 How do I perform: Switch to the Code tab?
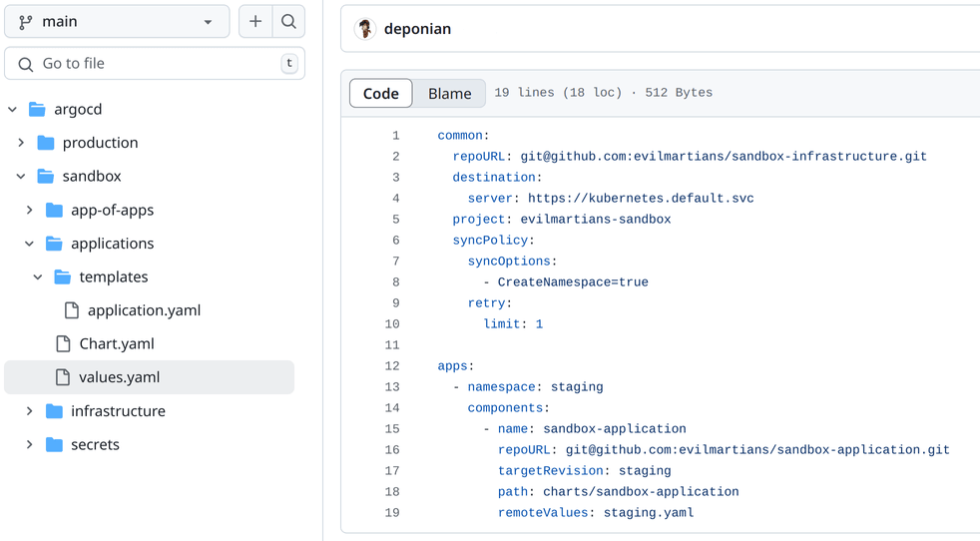click(x=380, y=93)
